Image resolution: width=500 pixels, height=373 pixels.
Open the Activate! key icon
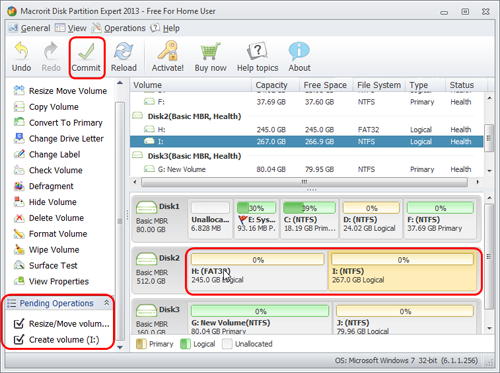[168, 57]
